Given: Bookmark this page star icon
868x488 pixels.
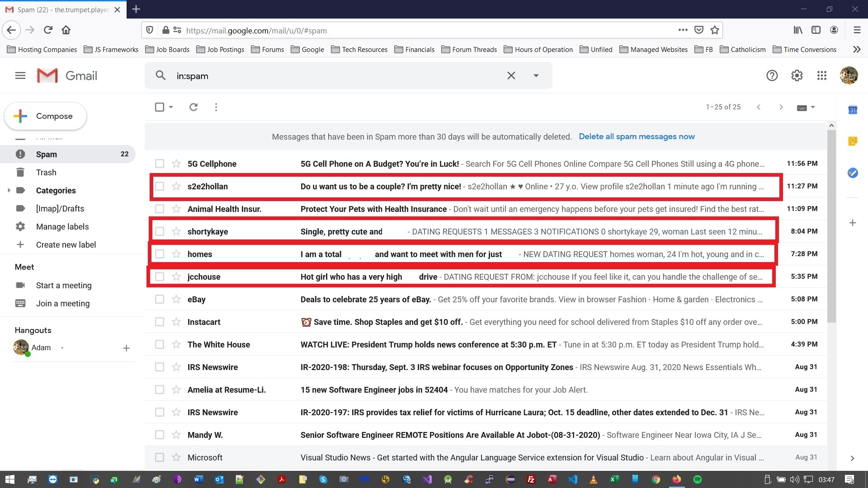Looking at the screenshot, I should 714,30.
